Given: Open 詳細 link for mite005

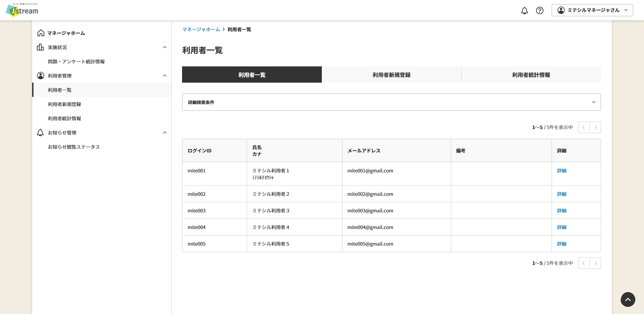Looking at the screenshot, I should 561,244.
